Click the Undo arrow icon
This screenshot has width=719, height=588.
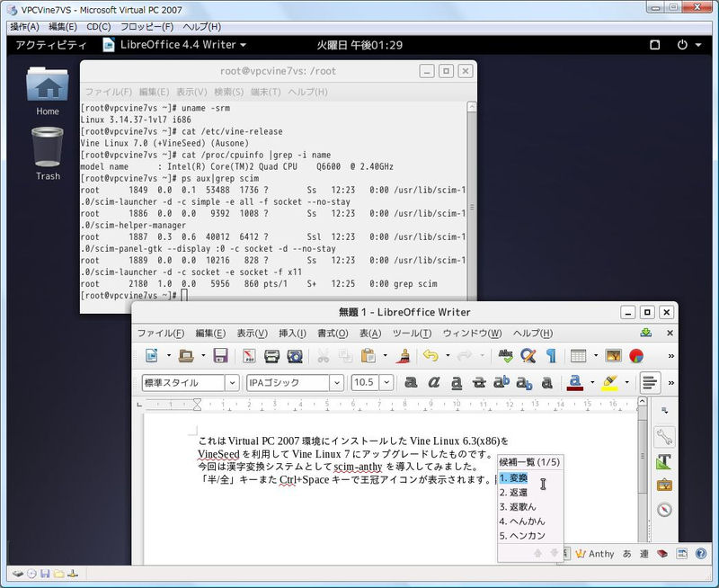pyautogui.click(x=431, y=355)
